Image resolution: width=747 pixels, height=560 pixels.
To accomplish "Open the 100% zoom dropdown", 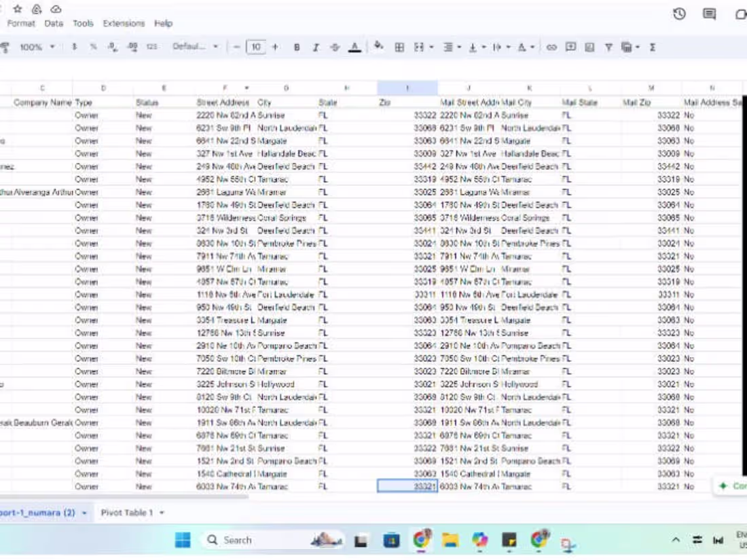I will pos(37,47).
